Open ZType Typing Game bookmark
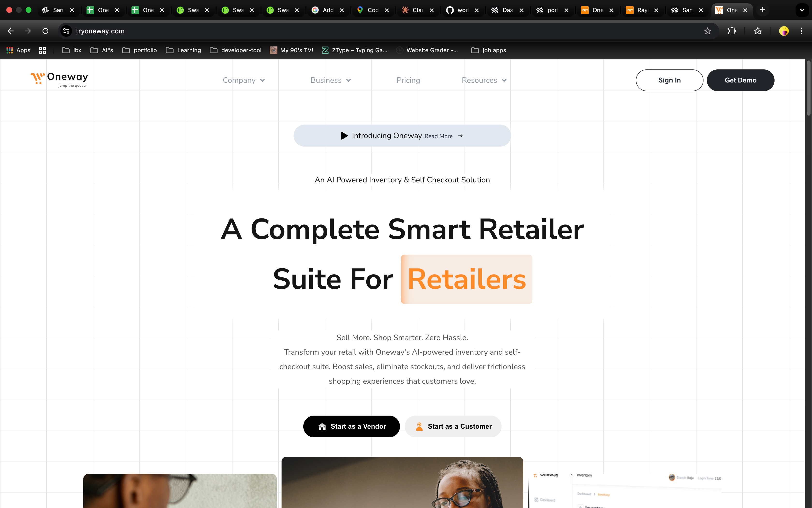 click(x=354, y=50)
